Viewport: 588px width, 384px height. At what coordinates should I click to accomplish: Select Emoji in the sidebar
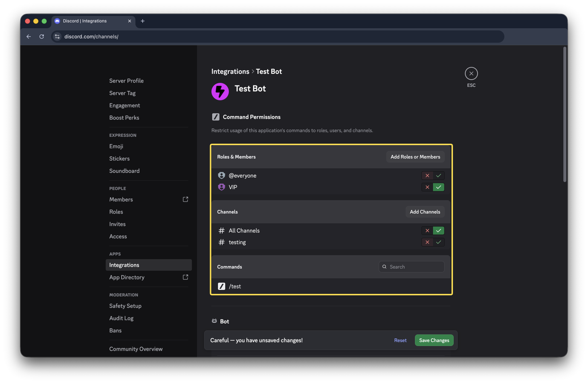coord(148,146)
